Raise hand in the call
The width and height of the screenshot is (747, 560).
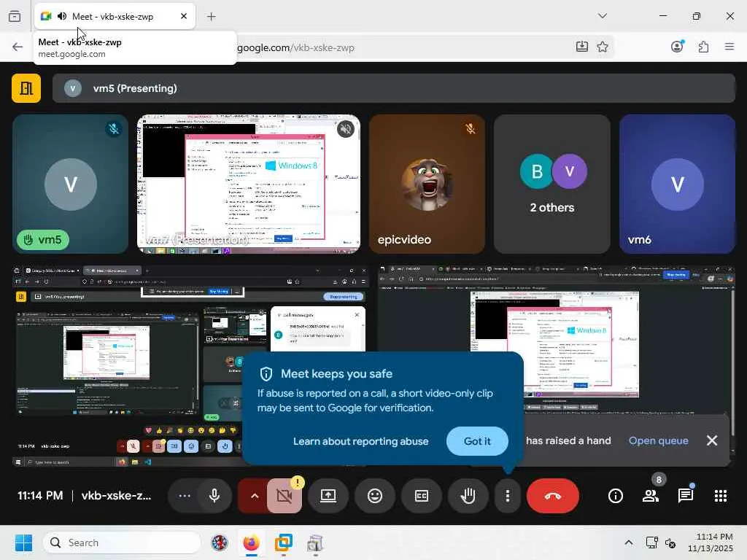tap(468, 496)
